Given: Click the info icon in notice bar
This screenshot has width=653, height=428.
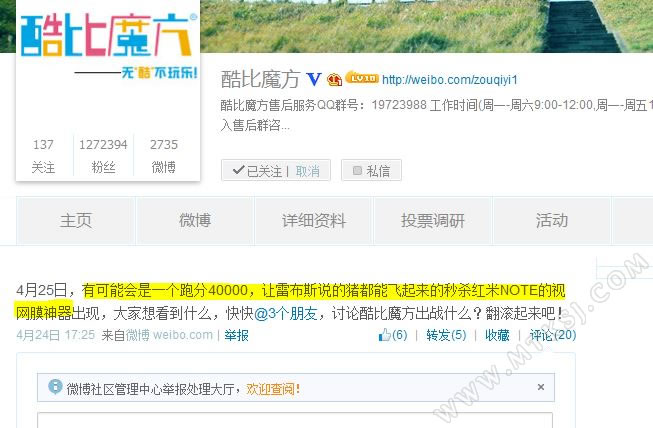Looking at the screenshot, I should coord(55,387).
